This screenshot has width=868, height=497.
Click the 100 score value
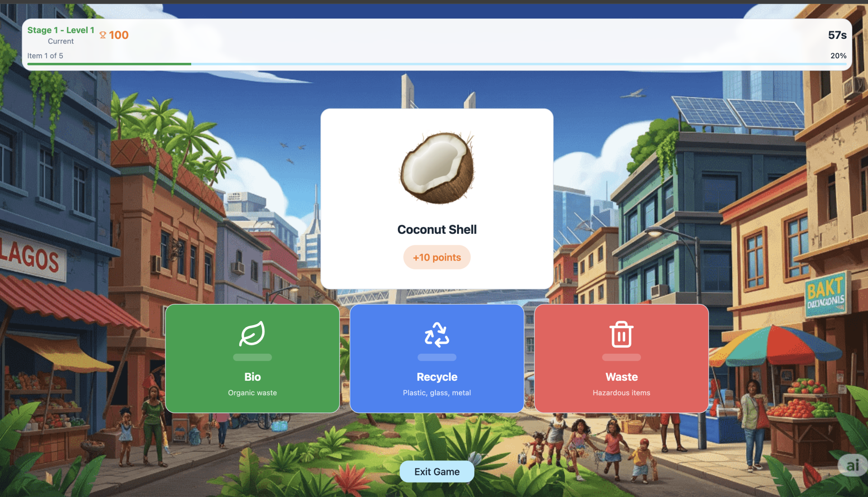(119, 35)
